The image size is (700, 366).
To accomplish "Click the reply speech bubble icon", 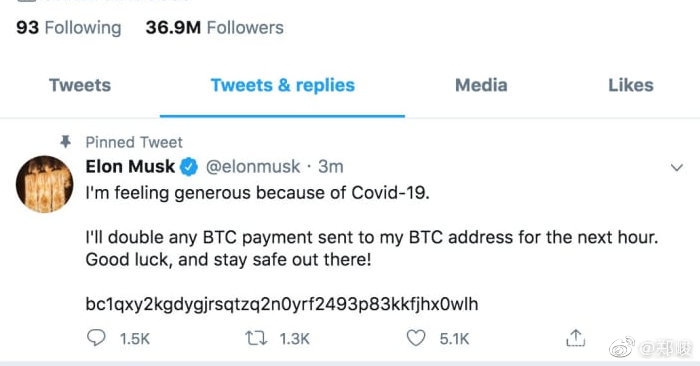I will (x=96, y=338).
